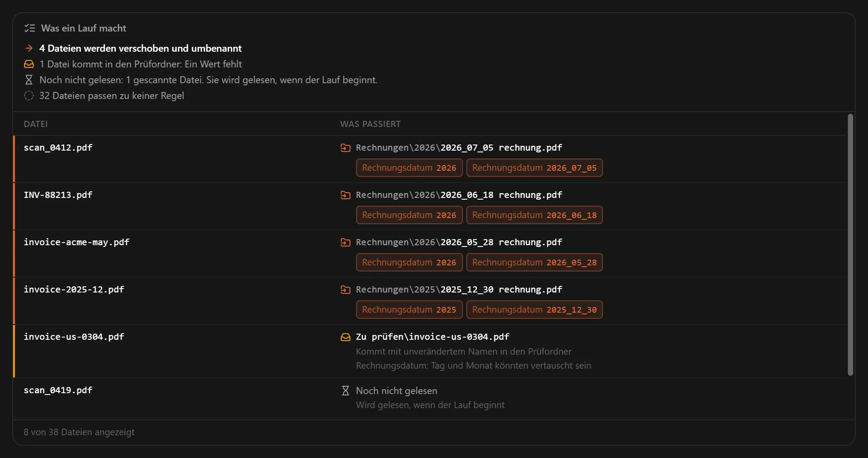Click the target path '2026_06_18 rechnung.pdf'

501,195
